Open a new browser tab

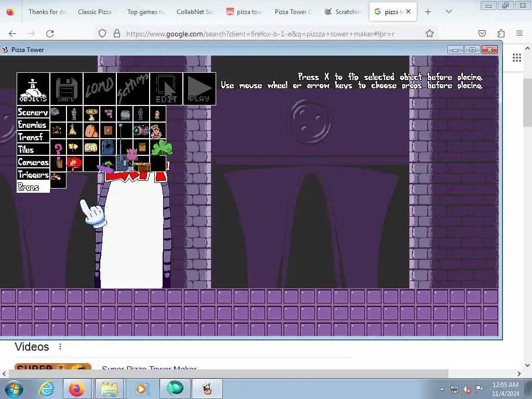point(428,12)
